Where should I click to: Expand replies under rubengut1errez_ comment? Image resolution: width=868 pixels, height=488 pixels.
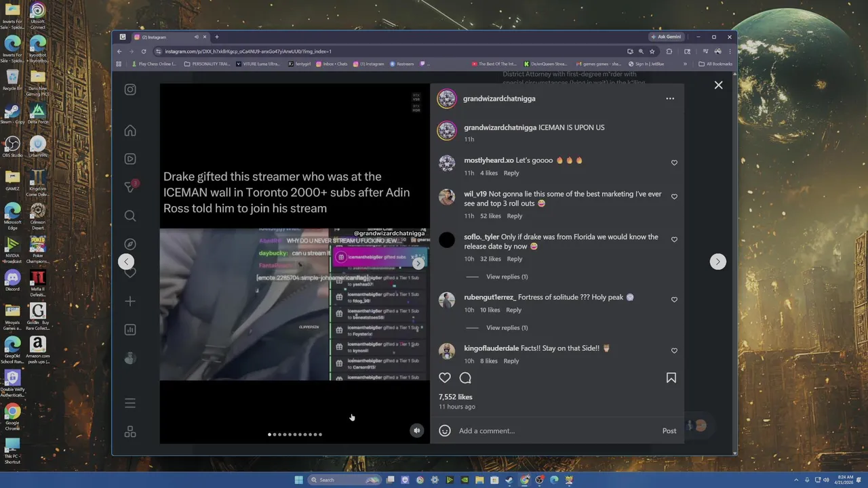pyautogui.click(x=507, y=328)
